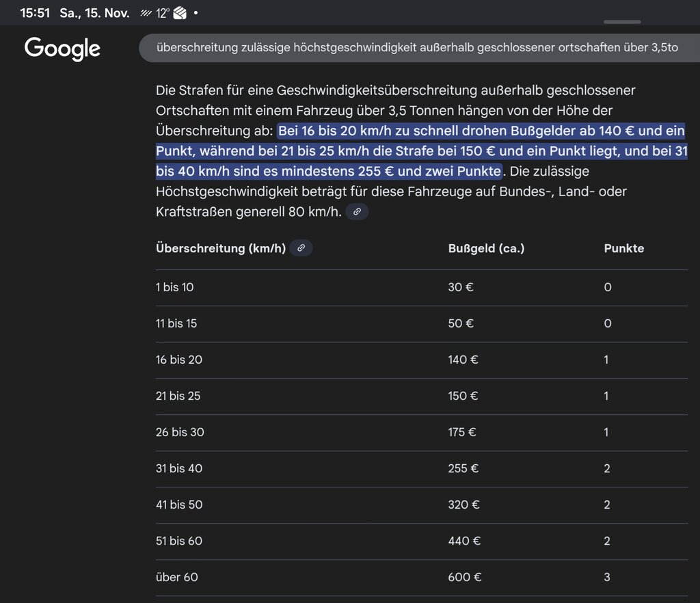Viewport: 700px width, 603px height.
Task: Tap the 12° weather status icon
Action: pos(154,13)
